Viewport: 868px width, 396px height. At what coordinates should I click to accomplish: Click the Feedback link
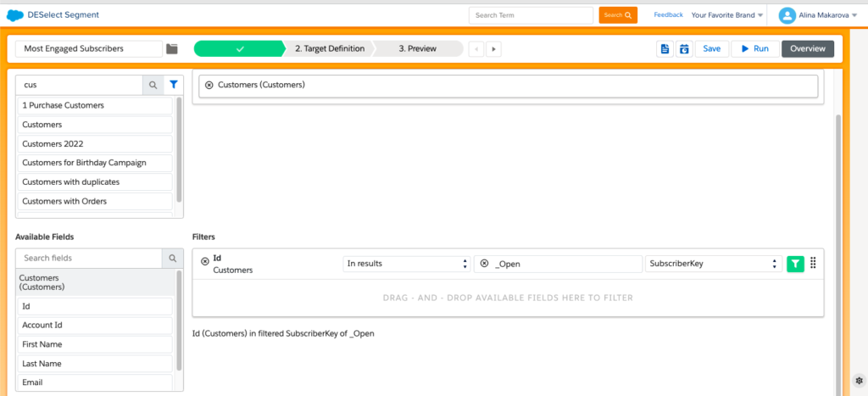(668, 15)
